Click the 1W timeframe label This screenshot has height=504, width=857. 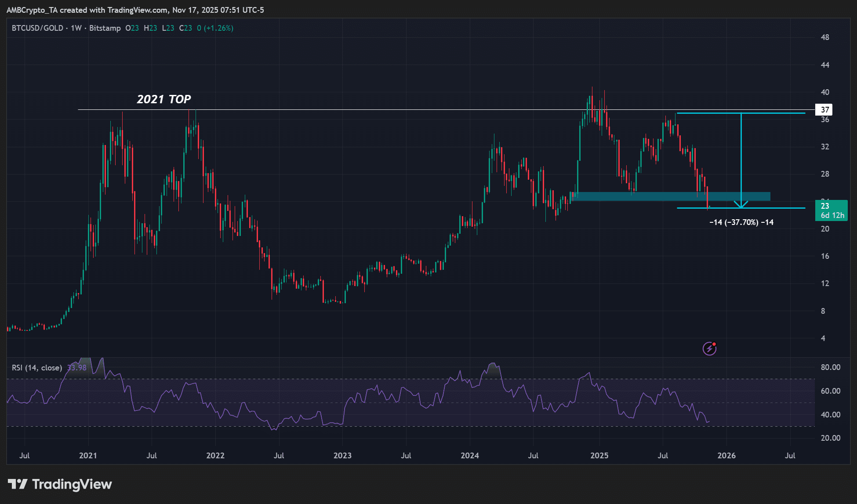(76, 28)
